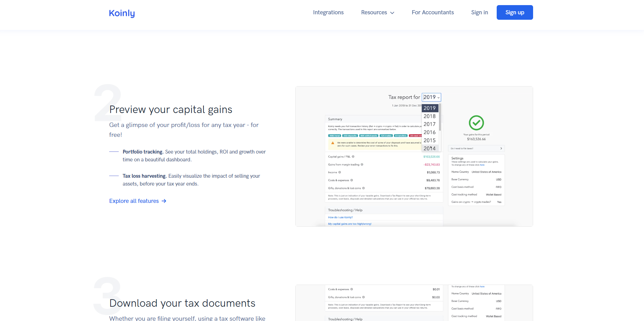Click info icon next to Costs & expenses
This screenshot has width=644, height=321.
pyautogui.click(x=352, y=180)
